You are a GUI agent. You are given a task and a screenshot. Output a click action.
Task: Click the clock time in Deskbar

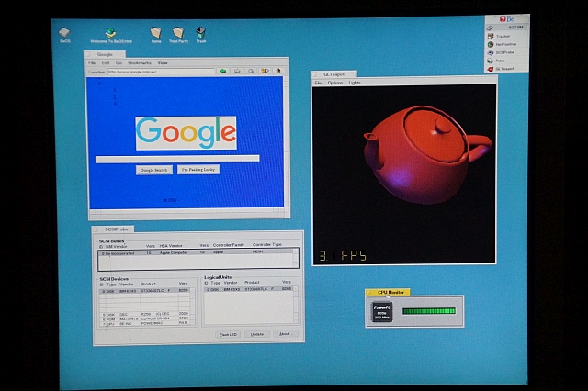(515, 28)
